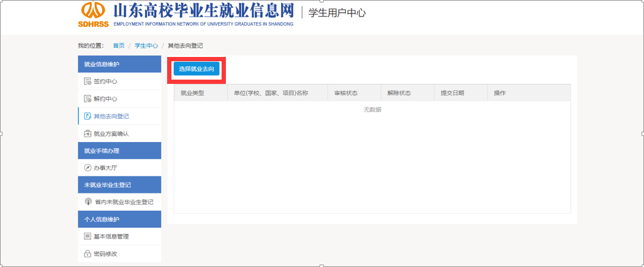Collapse the 就业信息维护 section header
The image size is (644, 267).
tap(119, 64)
